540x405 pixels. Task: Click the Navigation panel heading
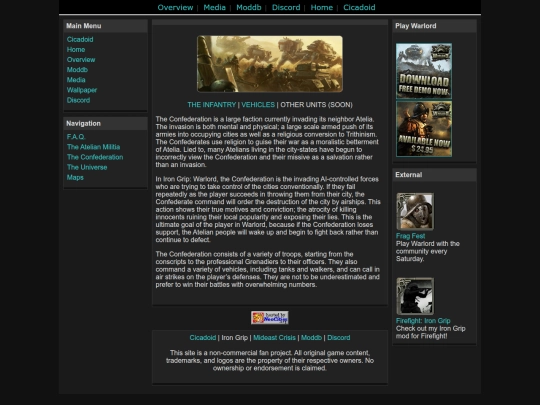click(x=83, y=123)
